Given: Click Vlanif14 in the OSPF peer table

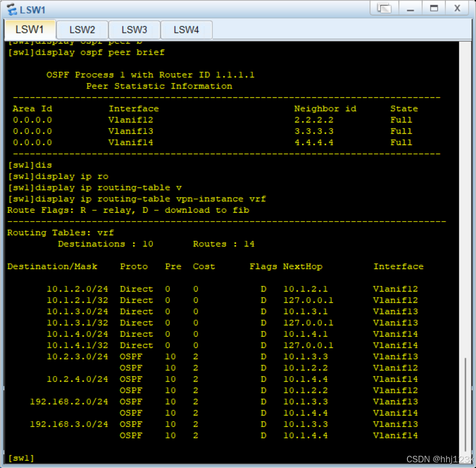Looking at the screenshot, I should [131, 142].
